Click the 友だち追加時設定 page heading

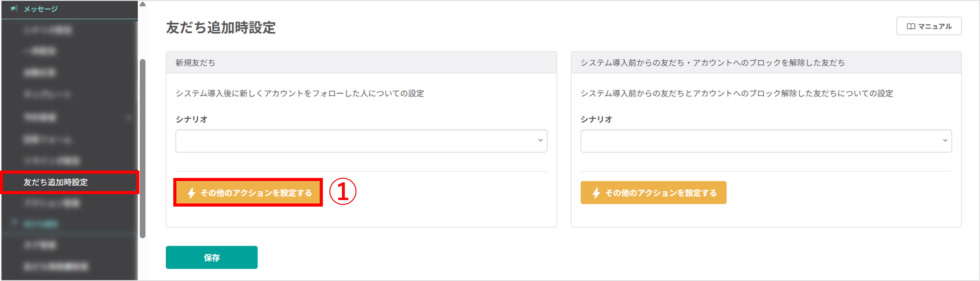[x=221, y=27]
